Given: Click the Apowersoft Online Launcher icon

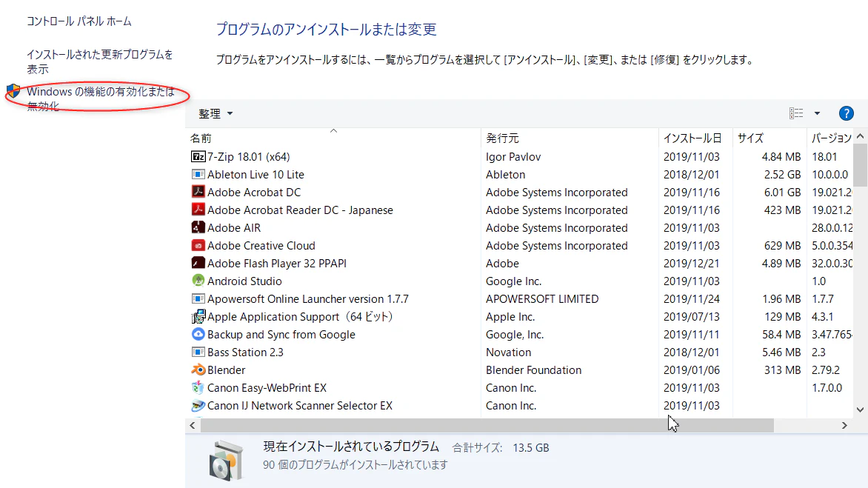Looking at the screenshot, I should (198, 298).
